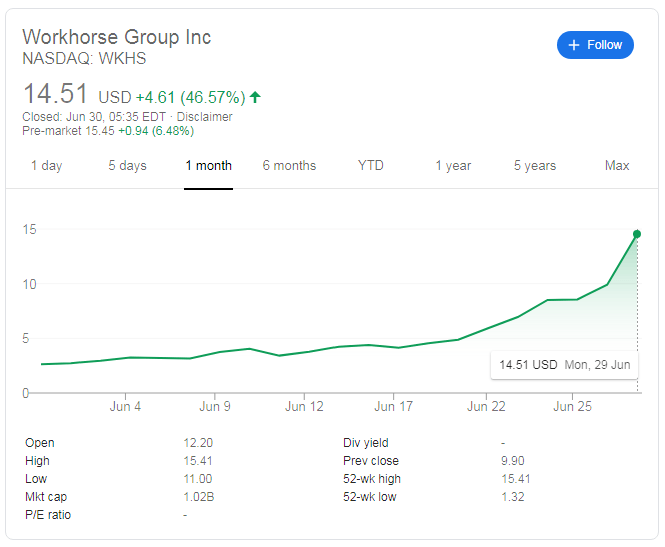Image resolution: width=665 pixels, height=547 pixels.
Task: Click the Open value 12.20
Action: [x=198, y=443]
